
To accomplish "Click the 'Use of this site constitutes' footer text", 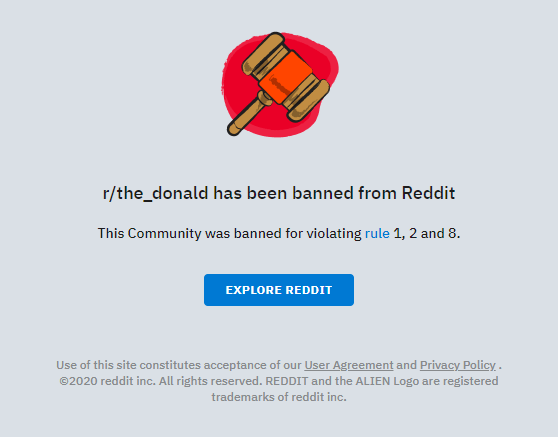I will 128,365.
